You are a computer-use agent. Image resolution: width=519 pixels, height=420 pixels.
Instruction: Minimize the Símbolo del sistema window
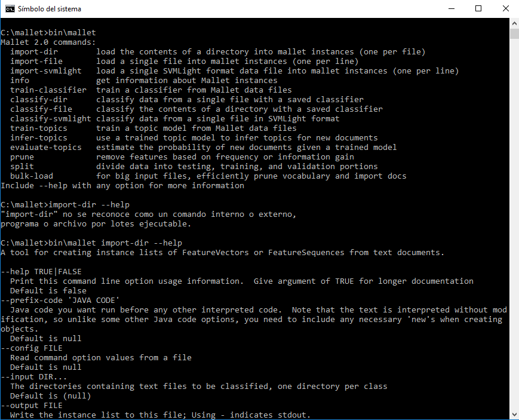451,9
